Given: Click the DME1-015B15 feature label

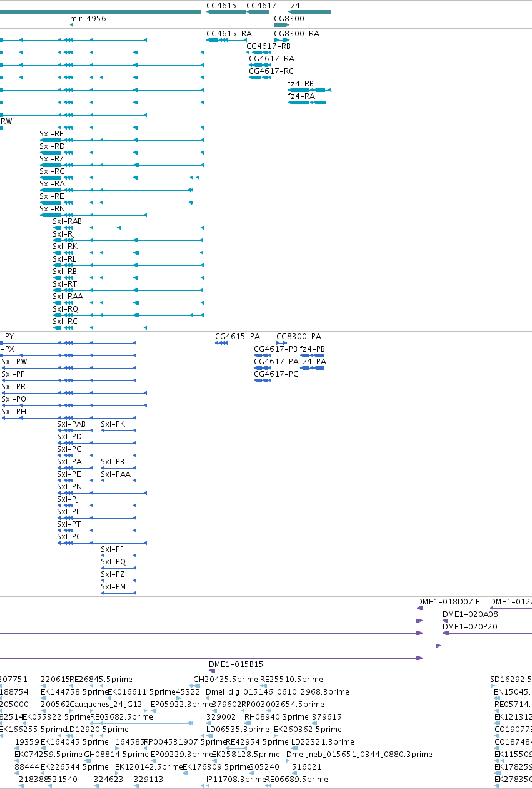Looking at the screenshot, I should (236, 664).
